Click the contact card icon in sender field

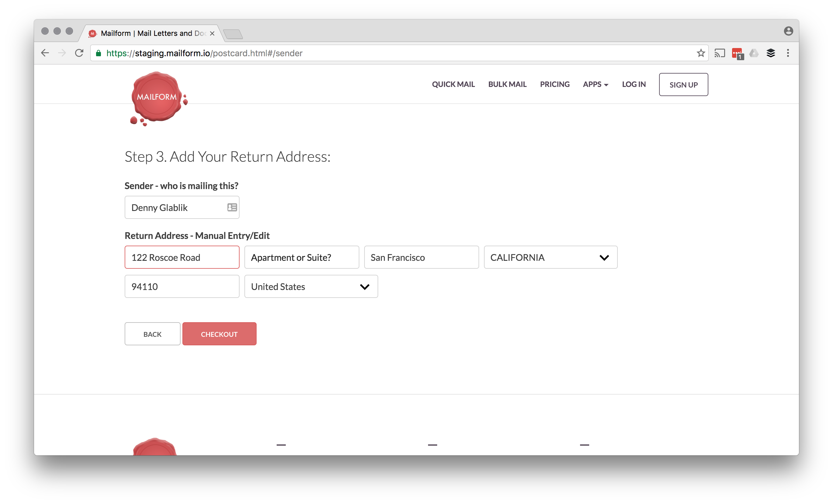pyautogui.click(x=232, y=207)
